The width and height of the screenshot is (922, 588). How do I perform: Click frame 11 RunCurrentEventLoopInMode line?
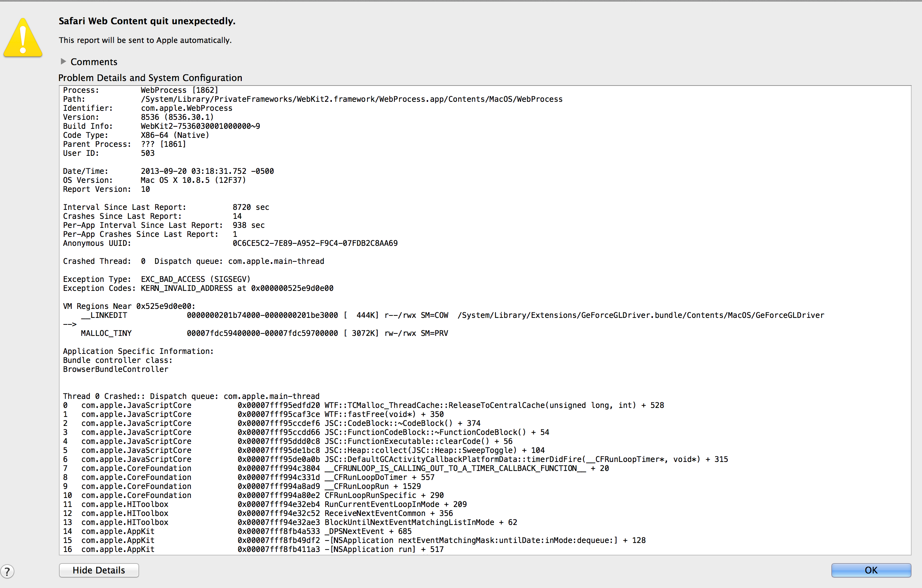(265, 504)
